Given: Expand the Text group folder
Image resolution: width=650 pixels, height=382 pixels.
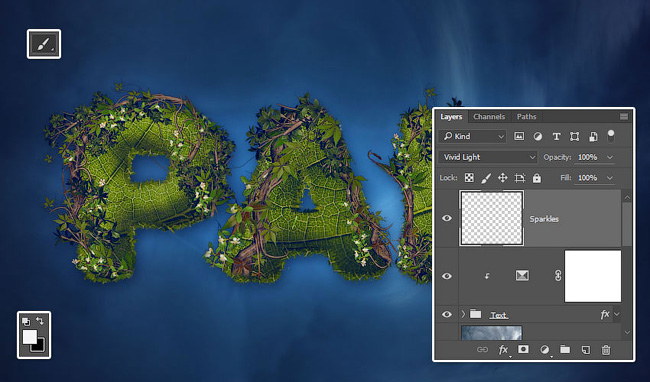Looking at the screenshot, I should [463, 314].
